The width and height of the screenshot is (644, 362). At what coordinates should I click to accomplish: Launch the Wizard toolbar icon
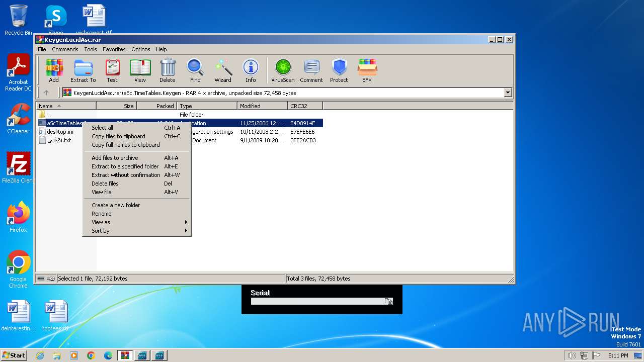[x=223, y=71]
